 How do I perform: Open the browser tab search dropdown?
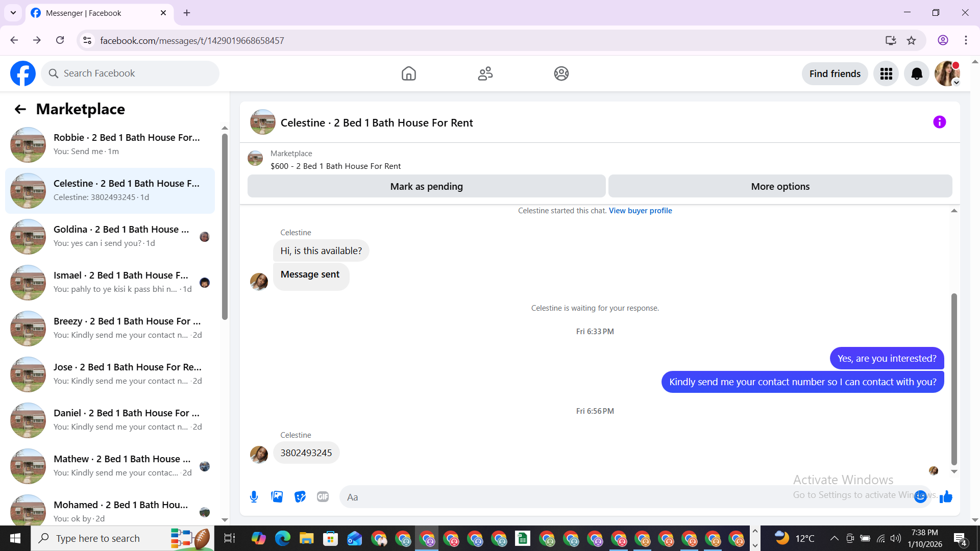tap(13, 13)
